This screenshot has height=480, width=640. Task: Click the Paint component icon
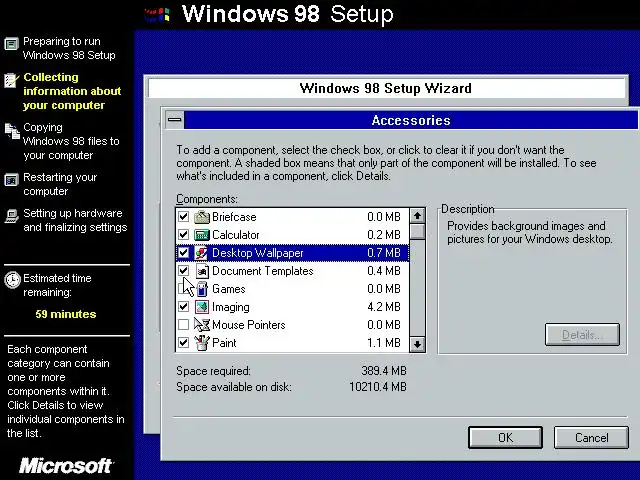tap(202, 342)
